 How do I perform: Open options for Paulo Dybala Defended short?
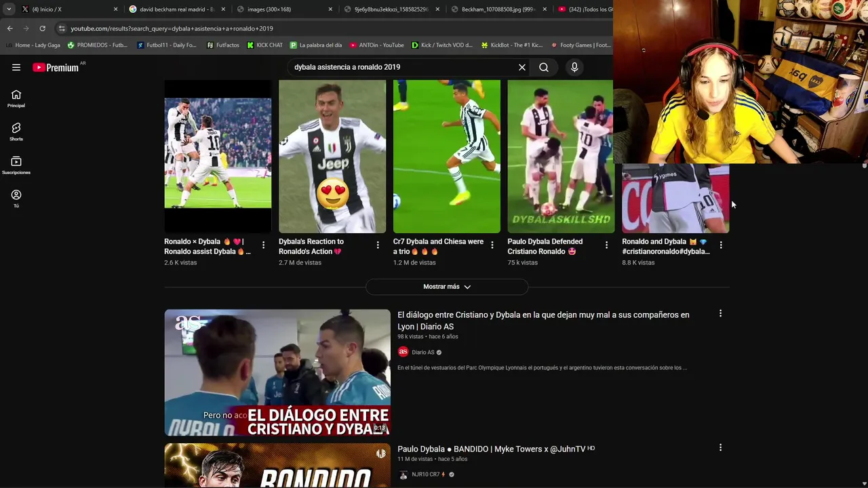point(606,245)
